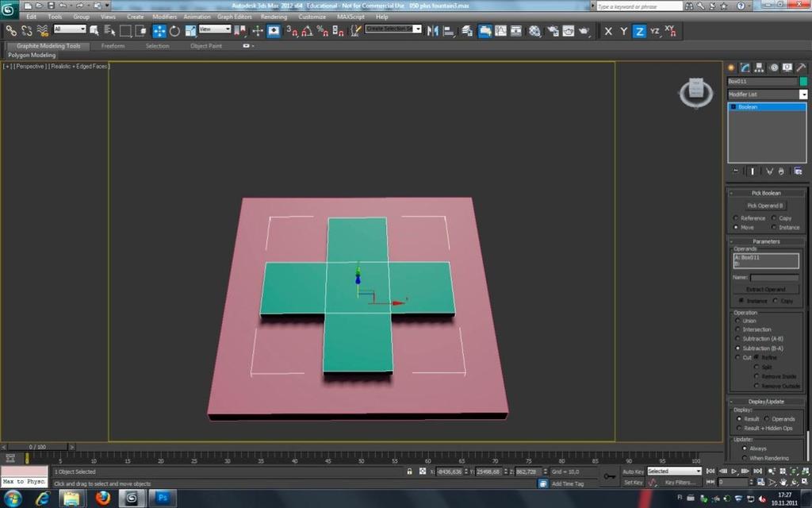Image resolution: width=812 pixels, height=508 pixels.
Task: Open Select by Name tool
Action: (109, 31)
